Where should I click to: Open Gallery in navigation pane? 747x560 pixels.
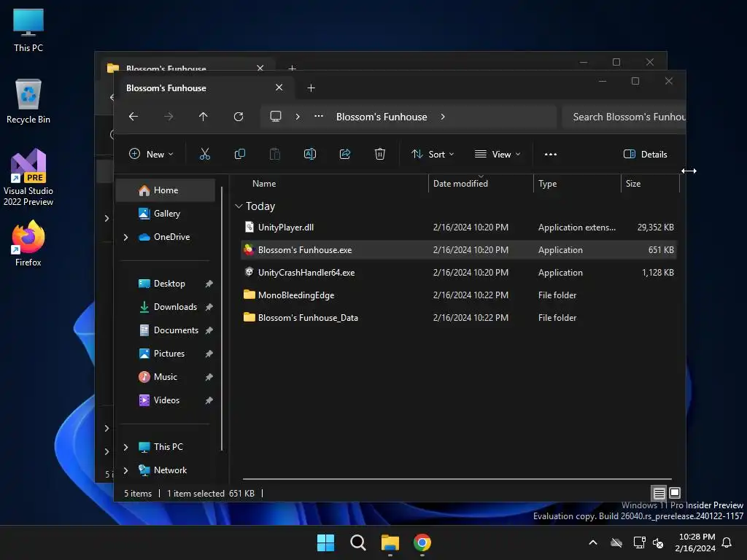(x=166, y=214)
